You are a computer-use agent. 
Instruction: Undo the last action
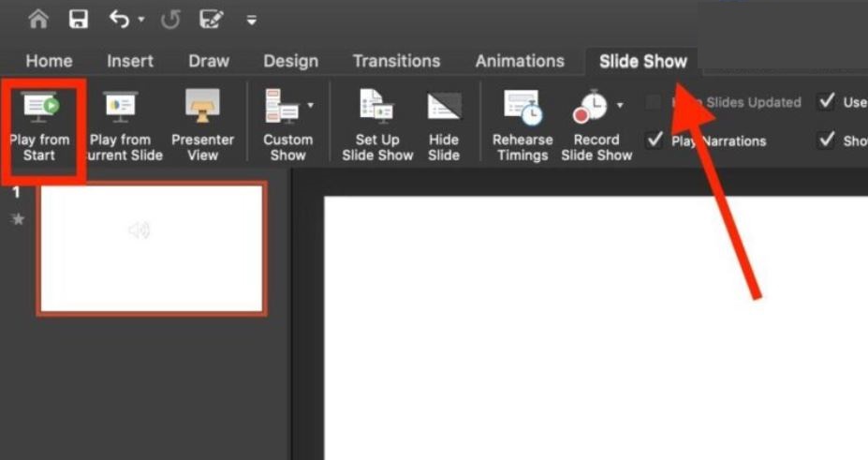click(119, 20)
